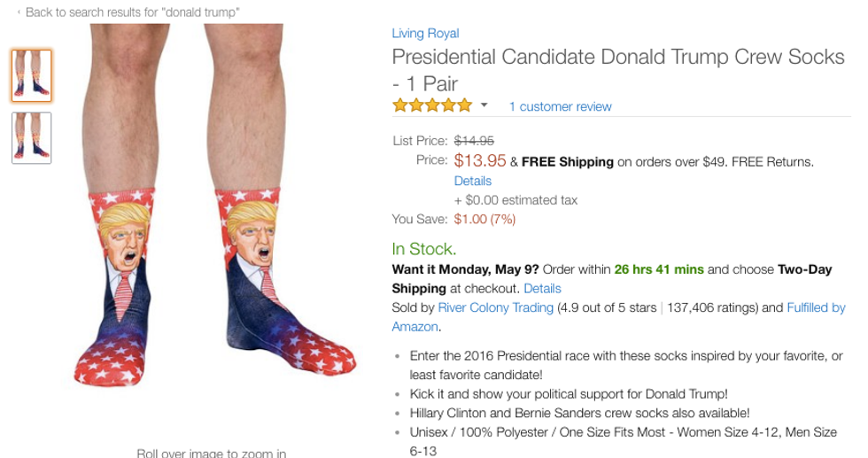The height and width of the screenshot is (458, 868).
Task: Open River Colony Trading seller page
Action: [x=495, y=308]
